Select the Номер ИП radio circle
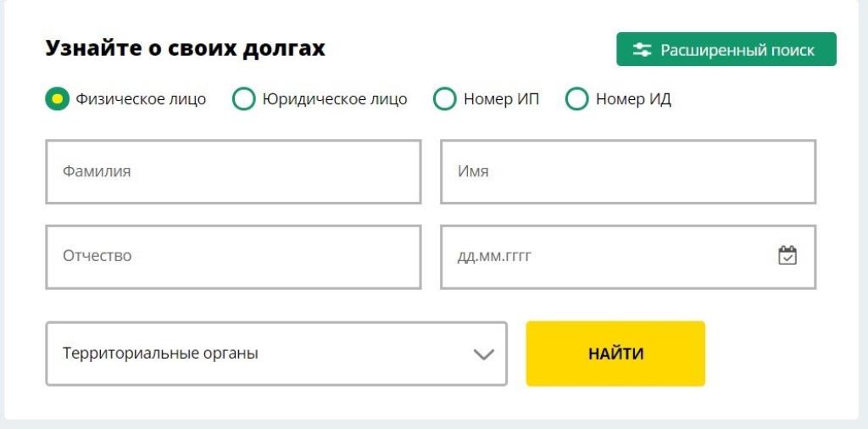This screenshot has width=868, height=429. (x=444, y=99)
